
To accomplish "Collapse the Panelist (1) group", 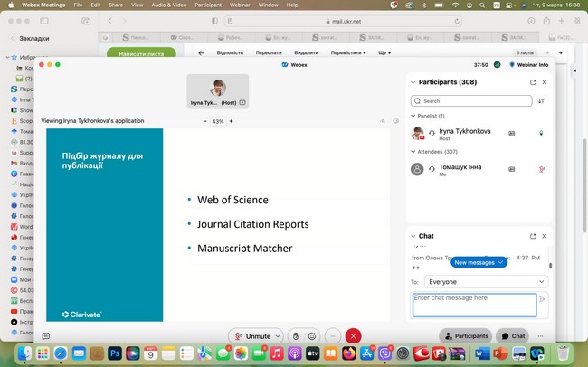I will (x=413, y=116).
